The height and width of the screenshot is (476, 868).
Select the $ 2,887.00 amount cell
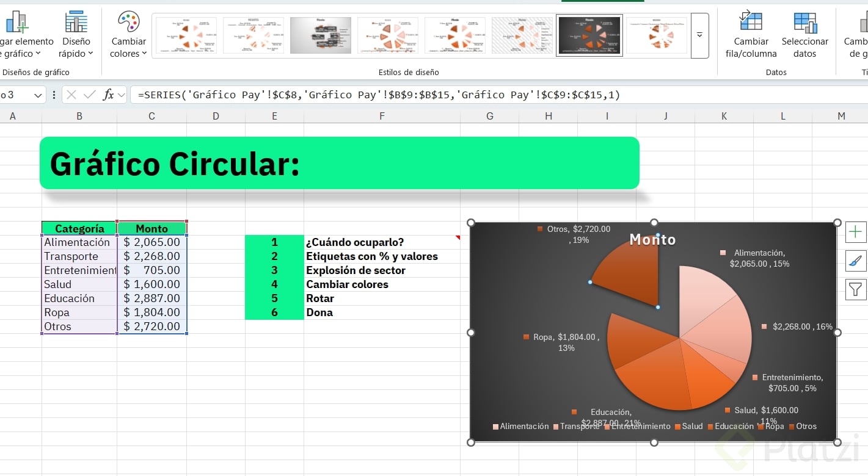(151, 298)
